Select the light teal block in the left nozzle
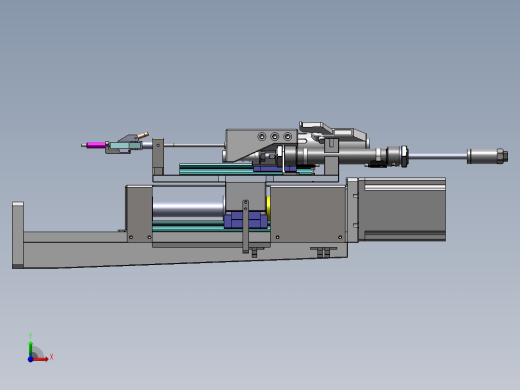Image resolution: width=520 pixels, height=390 pixels. 125,146
